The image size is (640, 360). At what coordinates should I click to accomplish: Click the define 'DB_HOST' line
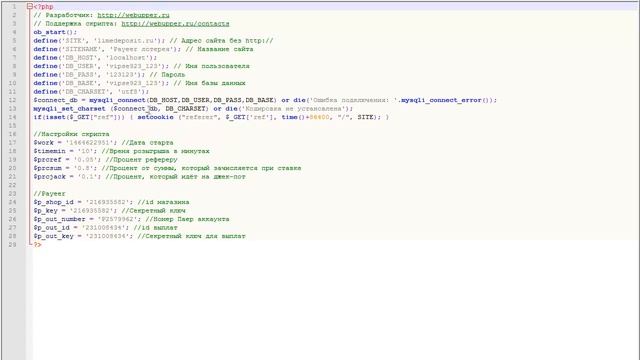[x=95, y=58]
